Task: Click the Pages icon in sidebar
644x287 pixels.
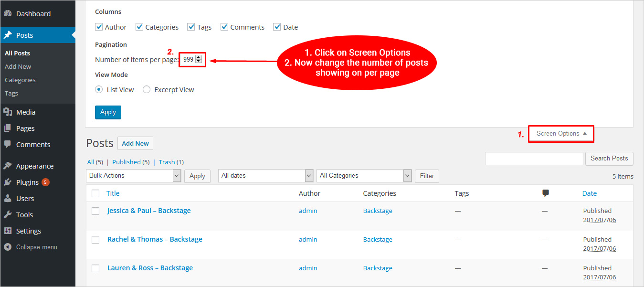Action: (8, 128)
